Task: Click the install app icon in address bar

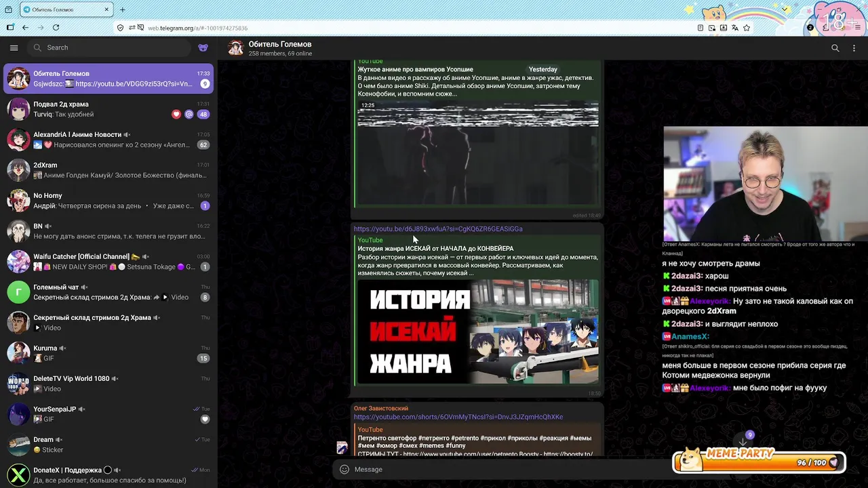Action: coord(724,28)
